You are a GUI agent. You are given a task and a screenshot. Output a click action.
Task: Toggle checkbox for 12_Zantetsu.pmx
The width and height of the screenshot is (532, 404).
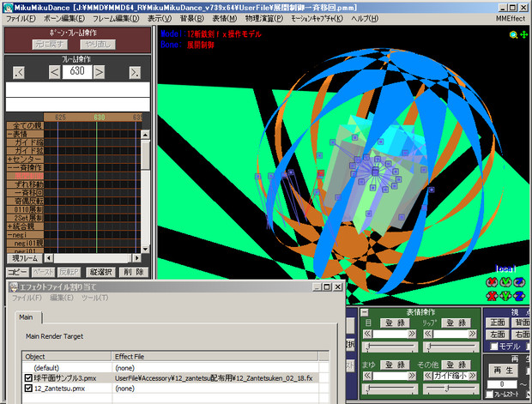[28, 389]
